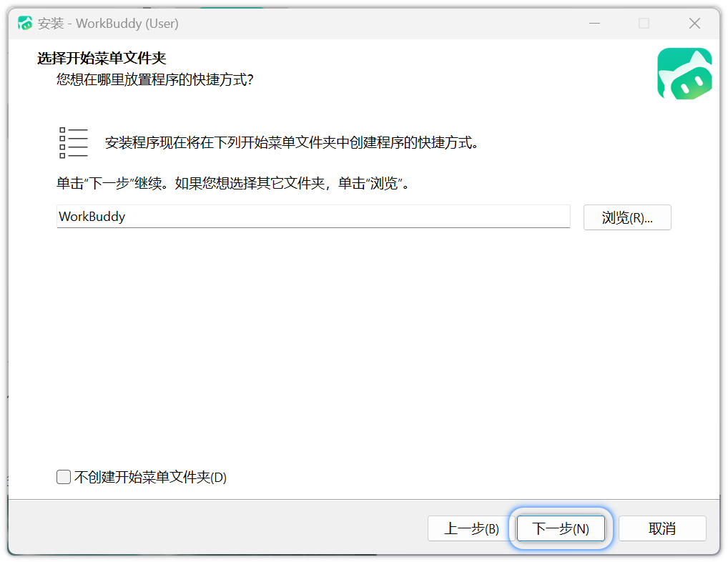Screen dimensions: 728x562
Task: Click the sentence starting with 安装程序现在将在
Action: (291, 142)
